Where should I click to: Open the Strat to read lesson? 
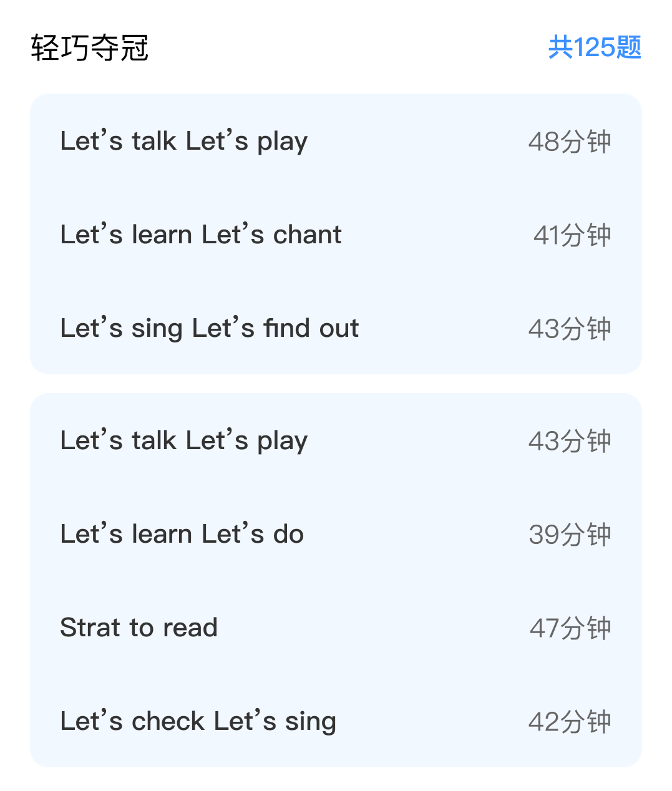139,628
